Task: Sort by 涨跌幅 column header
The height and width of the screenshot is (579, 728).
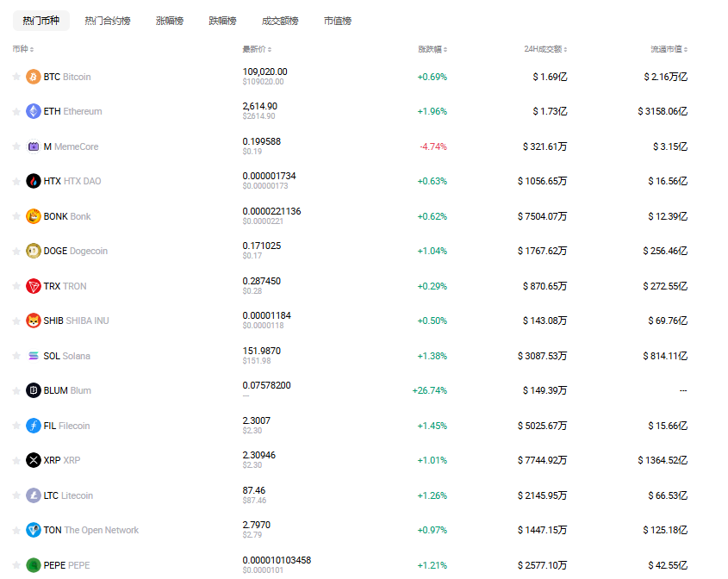Action: point(432,49)
